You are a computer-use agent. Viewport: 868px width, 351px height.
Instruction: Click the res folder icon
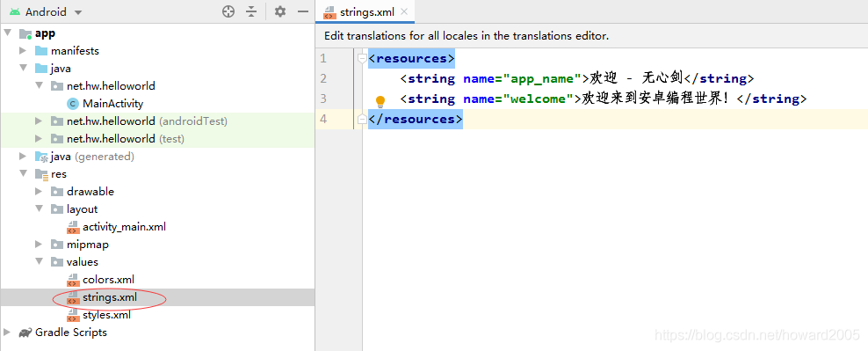point(41,174)
